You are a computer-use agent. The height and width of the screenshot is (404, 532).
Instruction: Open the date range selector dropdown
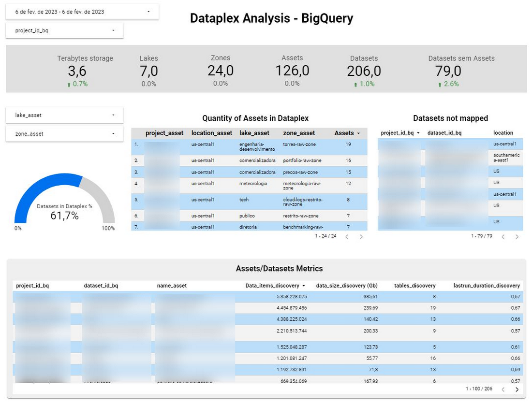click(82, 12)
